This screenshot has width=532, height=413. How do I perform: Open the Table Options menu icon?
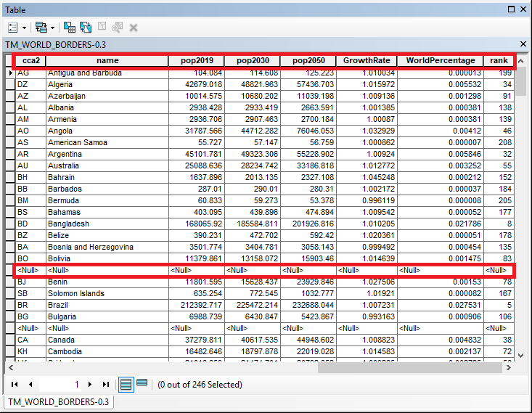13,27
